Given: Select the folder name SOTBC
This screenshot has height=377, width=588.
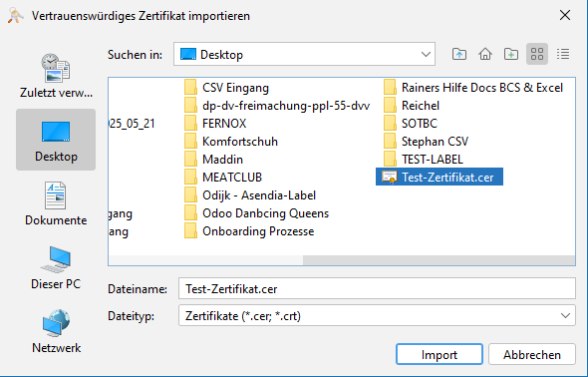Looking at the screenshot, I should click(420, 124).
